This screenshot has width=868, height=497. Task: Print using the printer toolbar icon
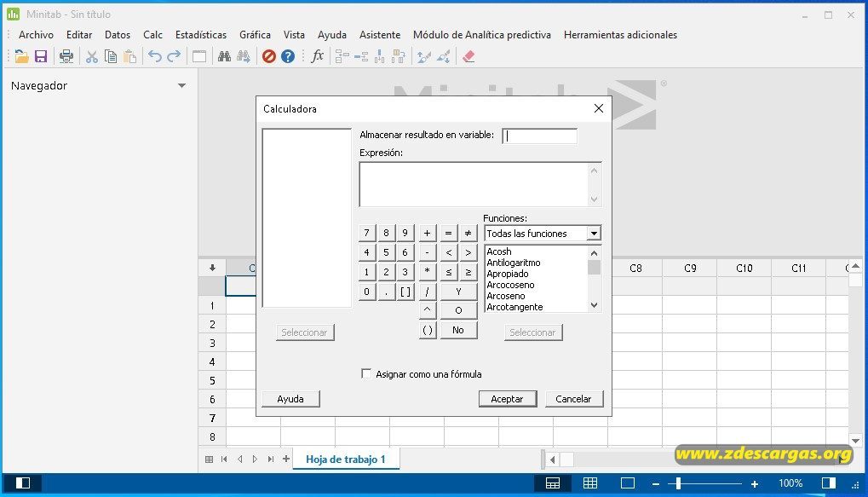coord(66,56)
